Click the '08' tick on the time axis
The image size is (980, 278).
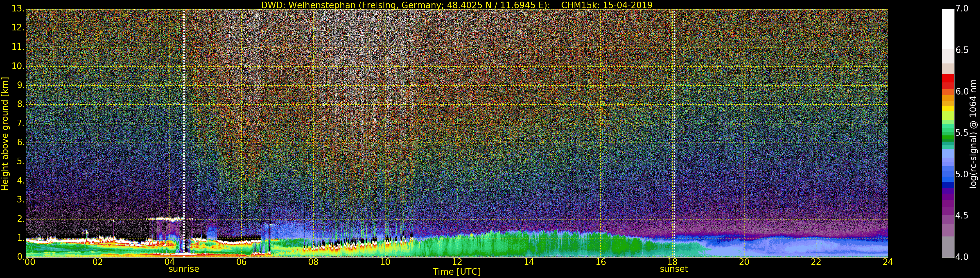click(x=313, y=262)
